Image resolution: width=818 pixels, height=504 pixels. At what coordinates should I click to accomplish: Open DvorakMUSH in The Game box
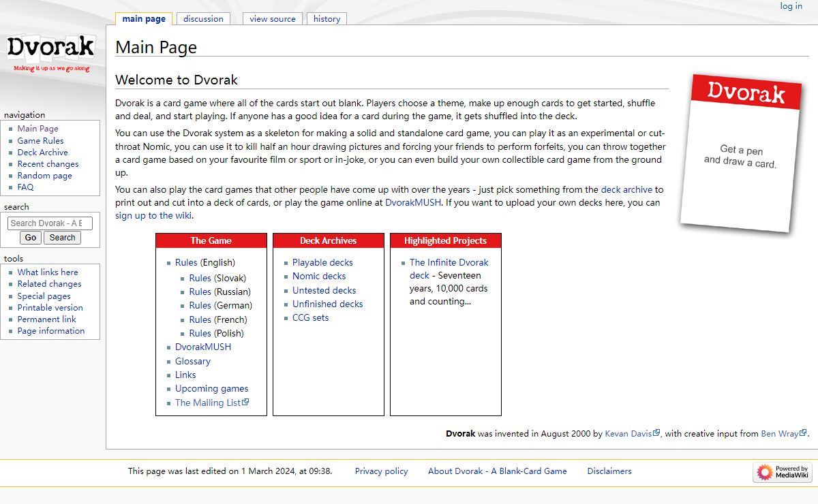[203, 347]
